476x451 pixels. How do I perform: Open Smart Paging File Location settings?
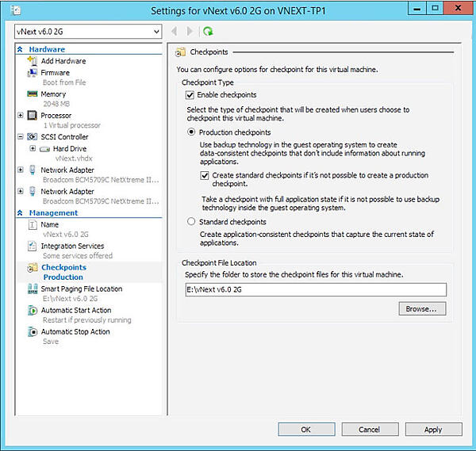[x=82, y=289]
